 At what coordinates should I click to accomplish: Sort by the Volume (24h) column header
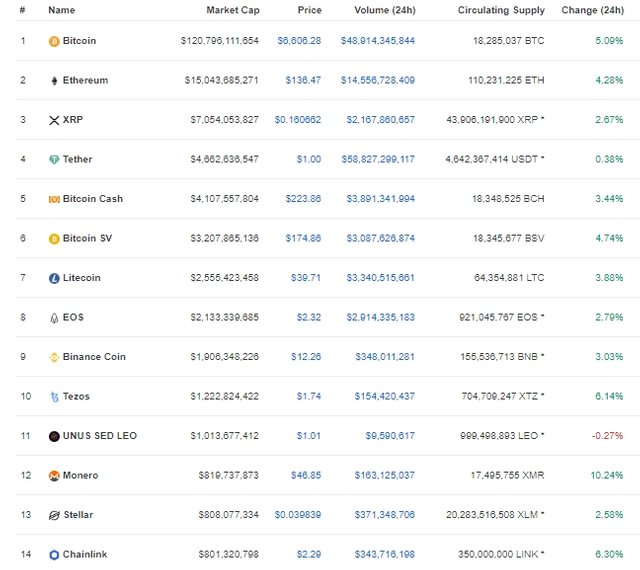pos(385,10)
